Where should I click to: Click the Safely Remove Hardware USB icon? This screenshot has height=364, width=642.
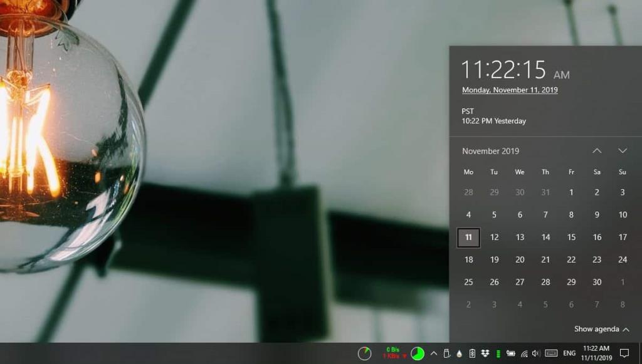[x=446, y=351]
